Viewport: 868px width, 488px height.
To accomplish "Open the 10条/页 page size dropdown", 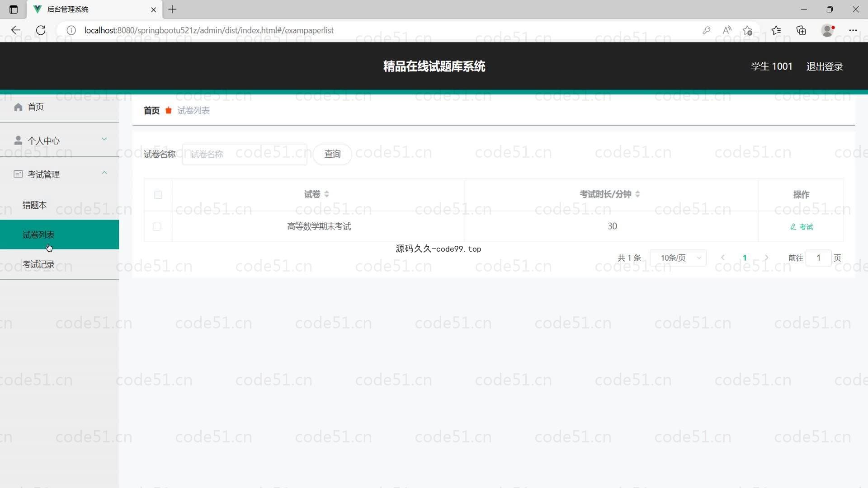I will click(x=678, y=258).
